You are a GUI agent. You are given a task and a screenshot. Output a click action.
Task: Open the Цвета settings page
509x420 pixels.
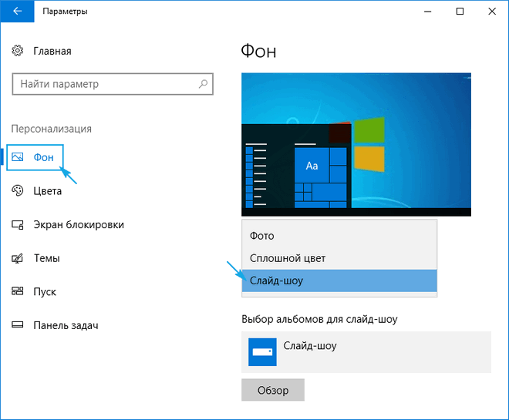(48, 191)
